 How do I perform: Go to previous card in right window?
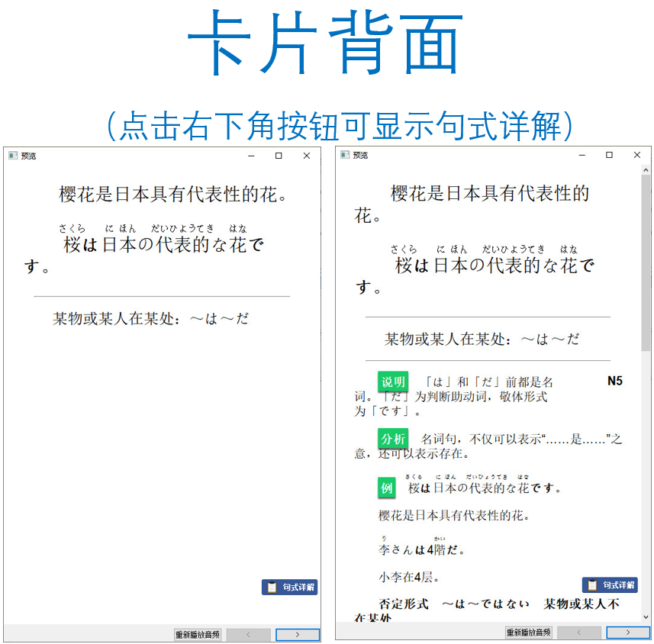tap(578, 633)
